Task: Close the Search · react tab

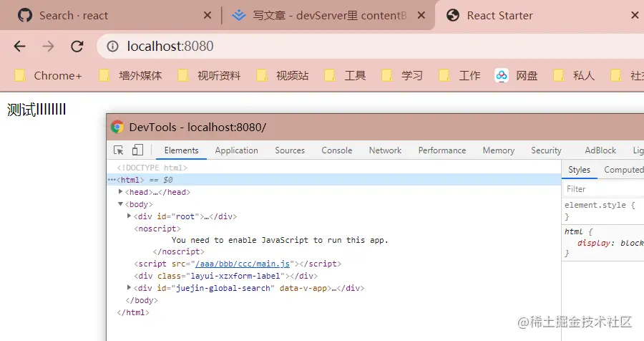Action: [x=208, y=16]
